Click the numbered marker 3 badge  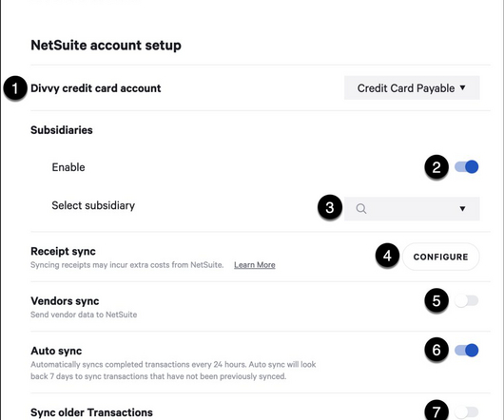point(329,207)
